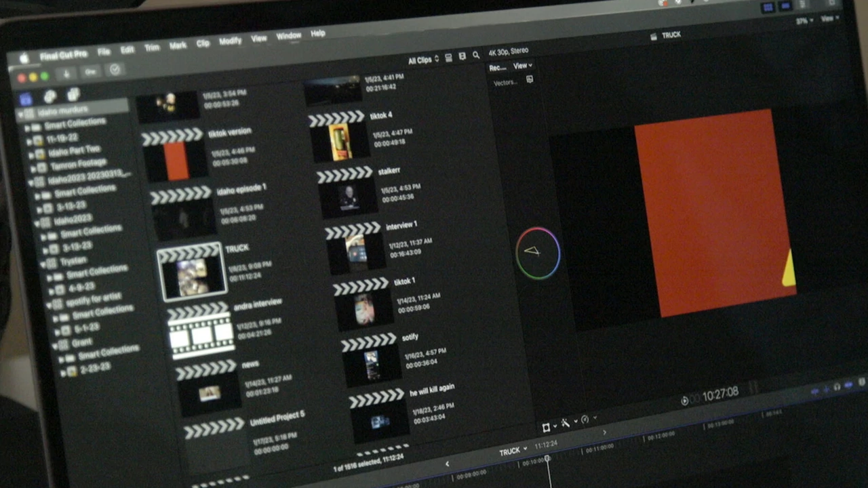Expand Smart Collections under idaho murdurs
868x488 pixels.
(x=28, y=127)
